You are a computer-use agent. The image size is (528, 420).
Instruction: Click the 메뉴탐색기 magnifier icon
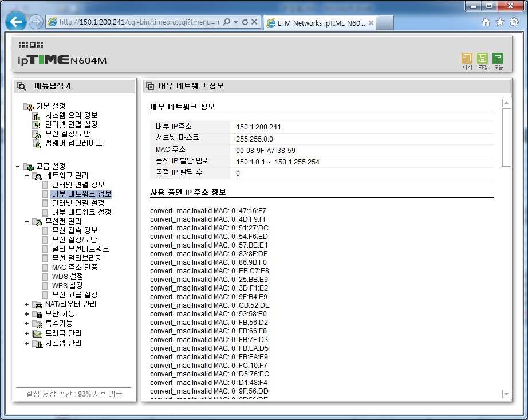point(21,86)
